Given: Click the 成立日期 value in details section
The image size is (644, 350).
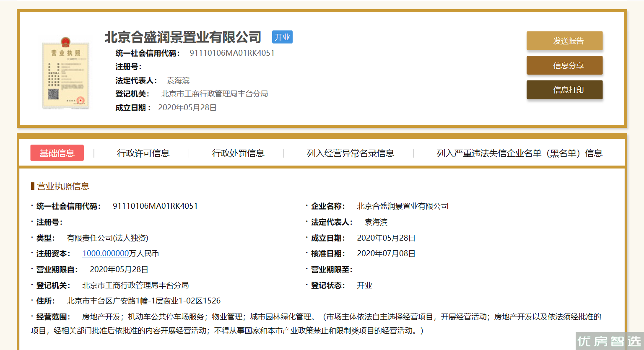Looking at the screenshot, I should [386, 238].
